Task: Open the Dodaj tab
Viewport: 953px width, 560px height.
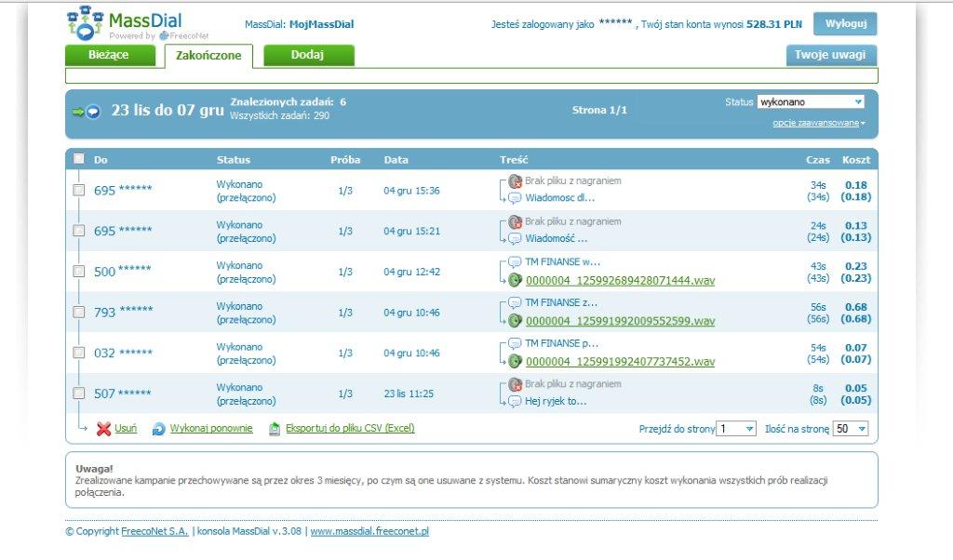Action: pyautogui.click(x=308, y=56)
